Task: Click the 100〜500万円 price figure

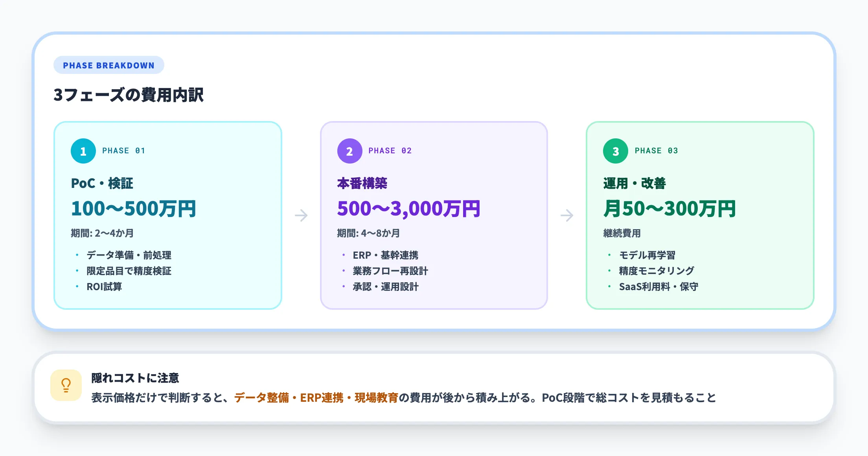Action: pyautogui.click(x=133, y=208)
